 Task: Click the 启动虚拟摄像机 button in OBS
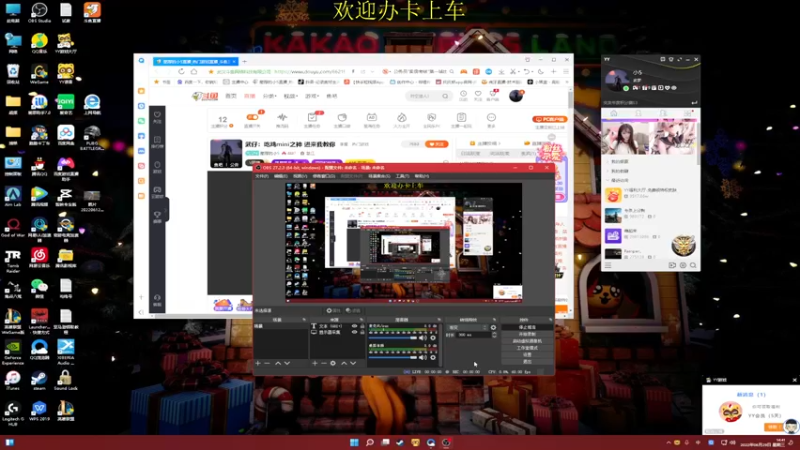coord(527,341)
